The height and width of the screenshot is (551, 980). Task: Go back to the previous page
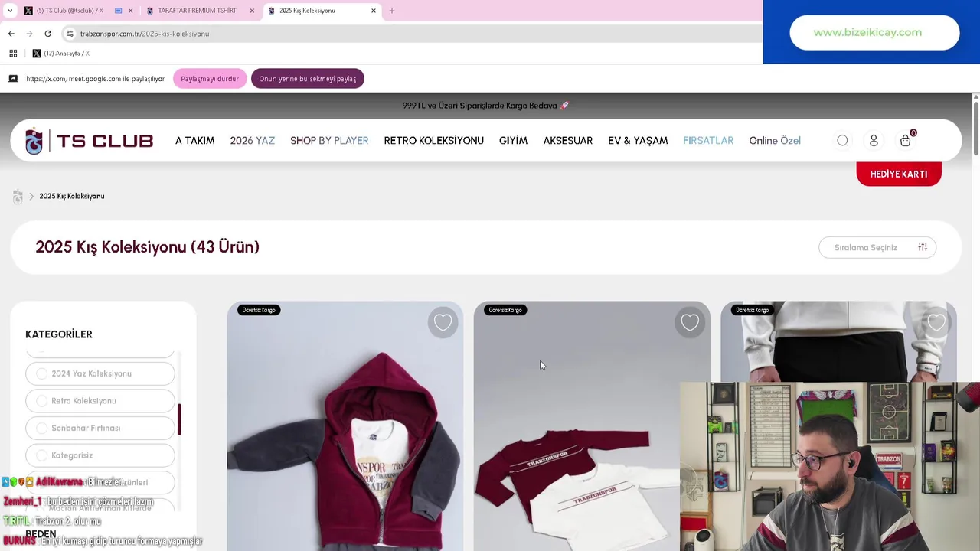(x=11, y=34)
